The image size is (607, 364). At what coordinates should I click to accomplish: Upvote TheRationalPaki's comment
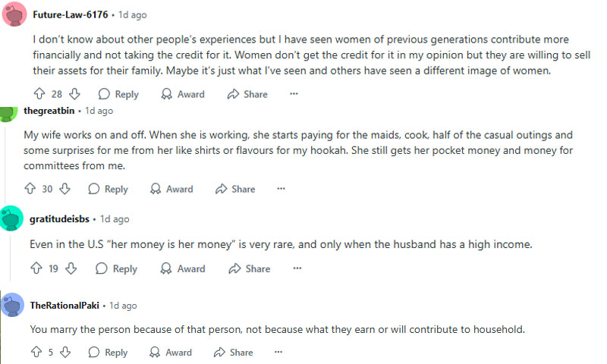(x=36, y=352)
